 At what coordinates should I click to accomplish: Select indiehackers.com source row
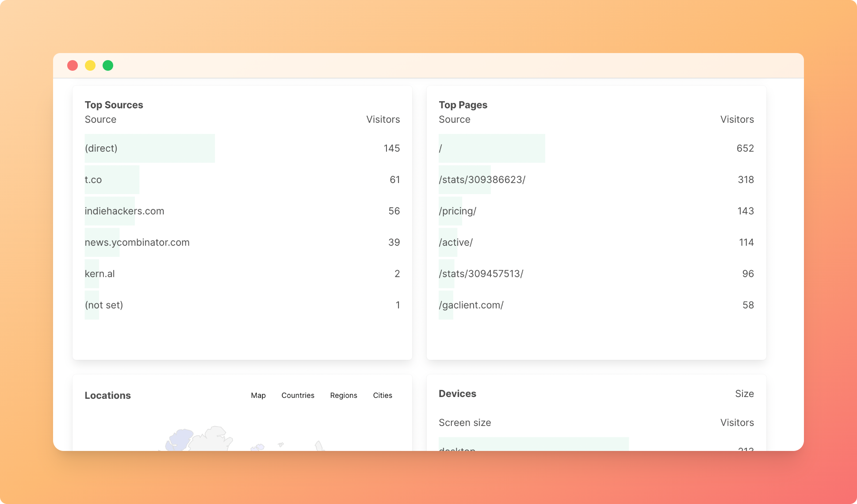click(x=124, y=211)
